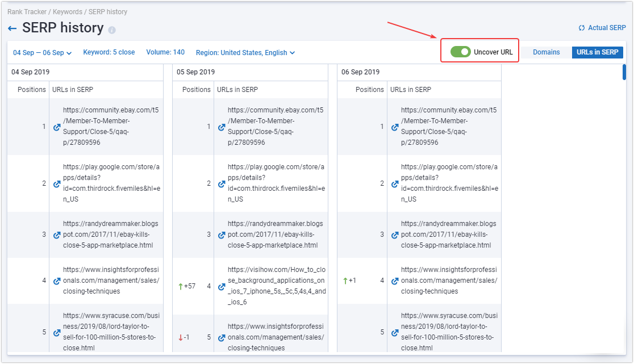This screenshot has height=364, width=634.
Task: Click the Keyword: 5 close filter
Action: (x=109, y=52)
